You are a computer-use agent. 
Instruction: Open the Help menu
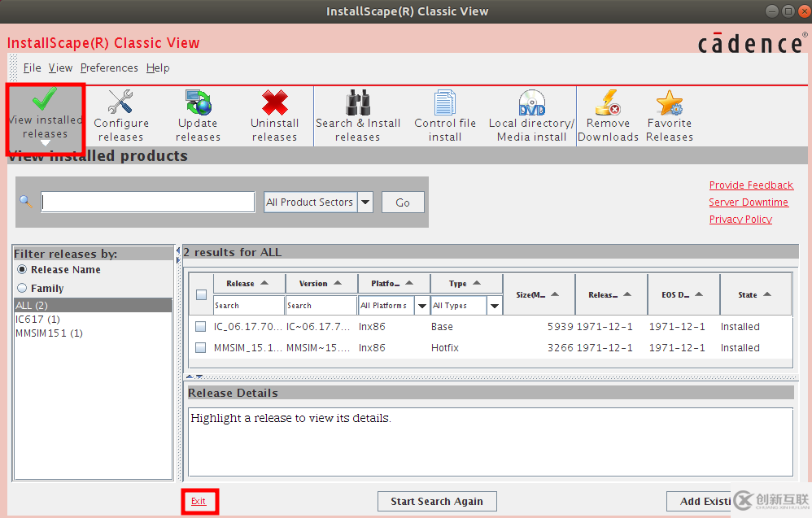coord(158,67)
